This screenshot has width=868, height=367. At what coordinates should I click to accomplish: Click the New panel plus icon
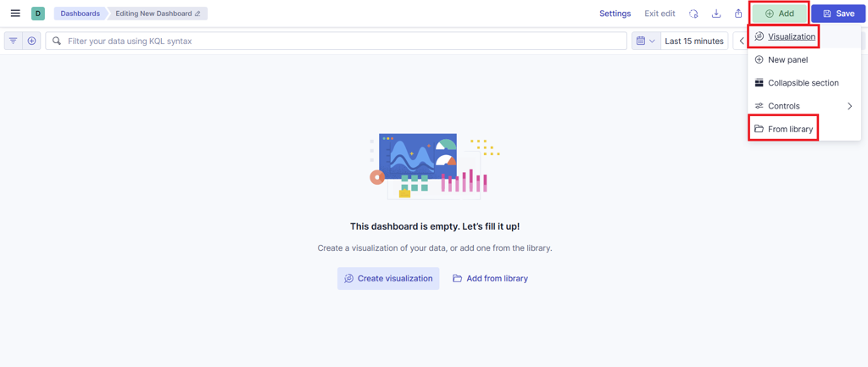[x=759, y=60]
